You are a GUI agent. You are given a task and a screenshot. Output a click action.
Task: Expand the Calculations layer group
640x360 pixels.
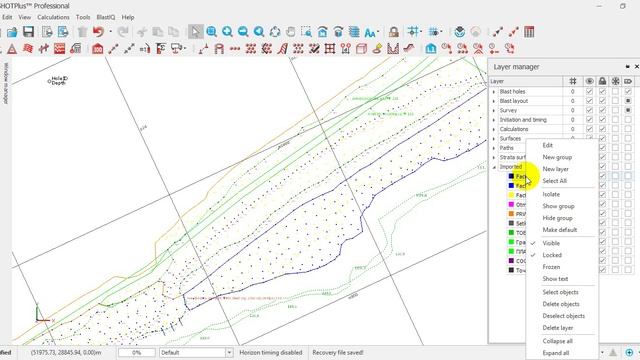tap(494, 129)
